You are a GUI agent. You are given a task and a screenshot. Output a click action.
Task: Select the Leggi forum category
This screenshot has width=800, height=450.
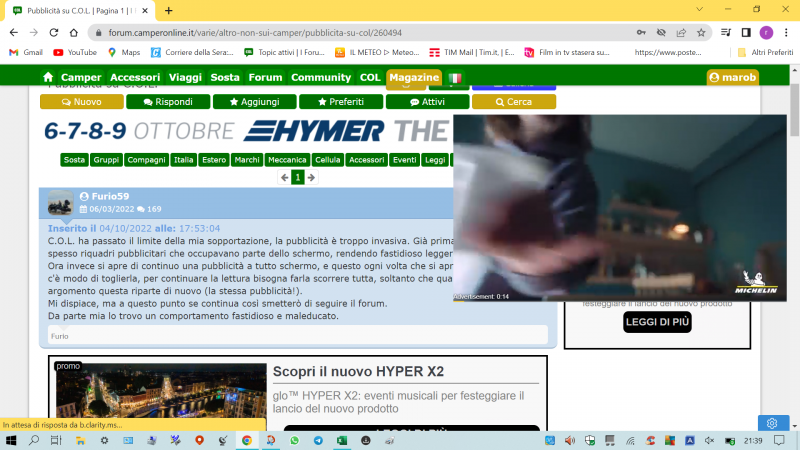435,160
